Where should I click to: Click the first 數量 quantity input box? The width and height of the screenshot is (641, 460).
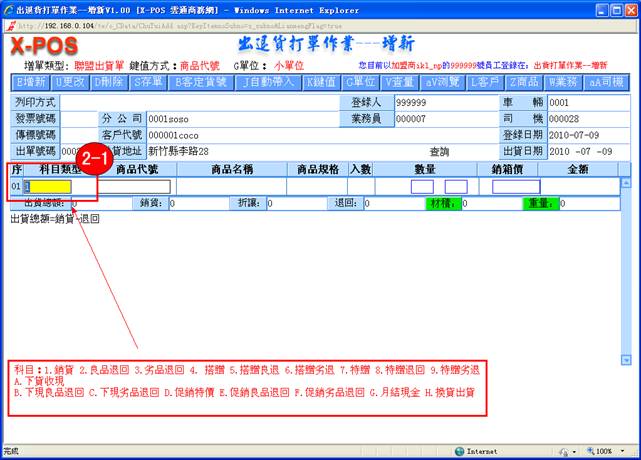click(423, 186)
